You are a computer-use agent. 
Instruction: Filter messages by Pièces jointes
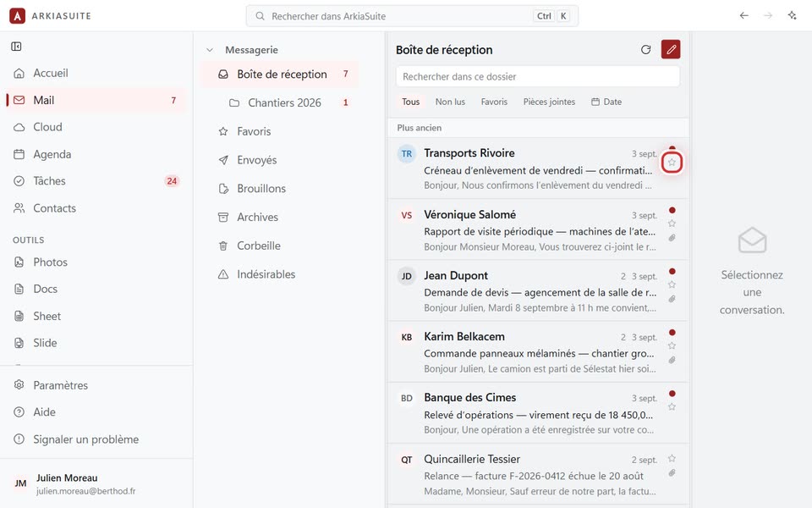[549, 102]
